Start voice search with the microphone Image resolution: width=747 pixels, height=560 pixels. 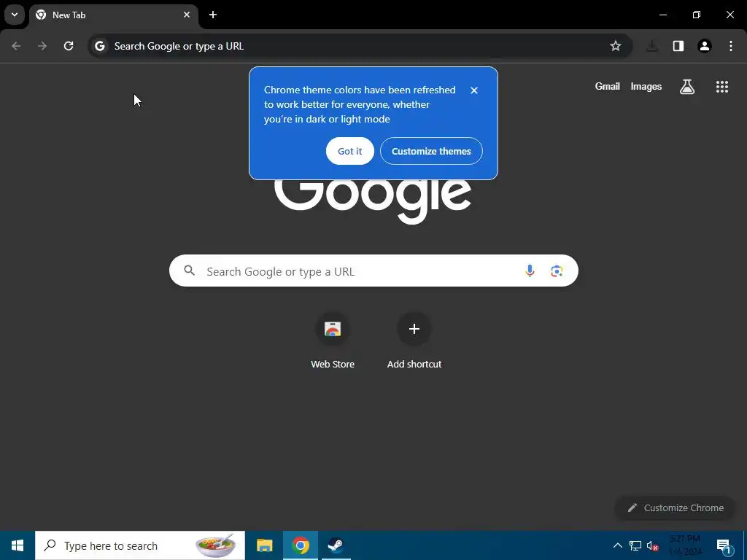pos(530,271)
